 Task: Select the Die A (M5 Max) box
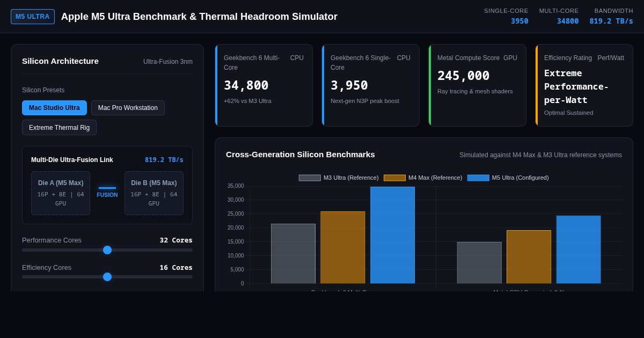point(61,193)
